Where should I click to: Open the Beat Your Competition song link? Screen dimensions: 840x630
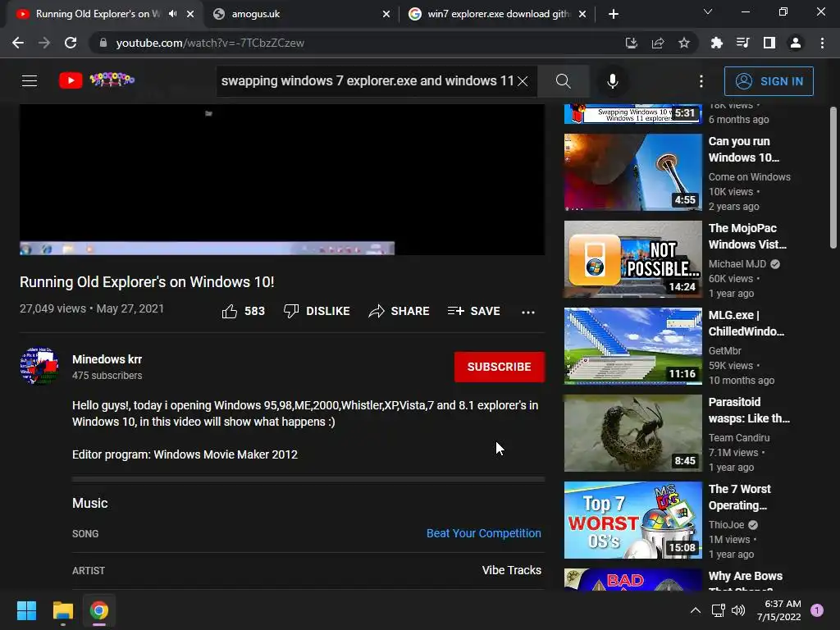click(x=484, y=533)
